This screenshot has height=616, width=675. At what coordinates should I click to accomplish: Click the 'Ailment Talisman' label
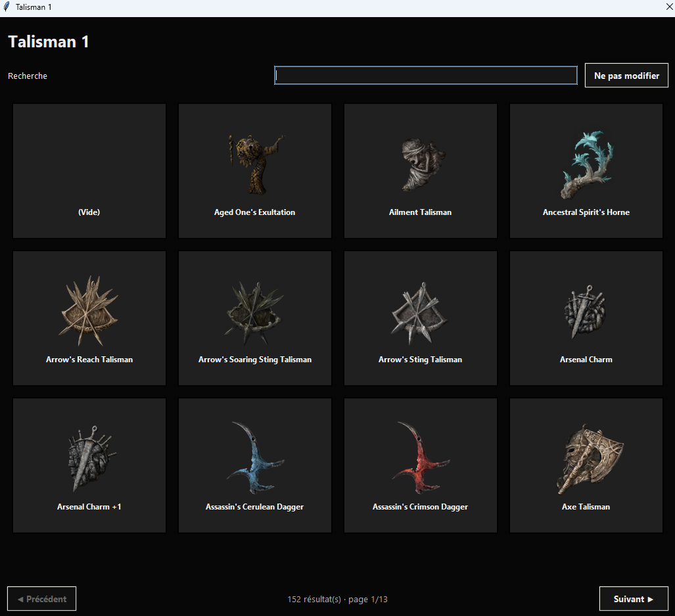point(420,212)
